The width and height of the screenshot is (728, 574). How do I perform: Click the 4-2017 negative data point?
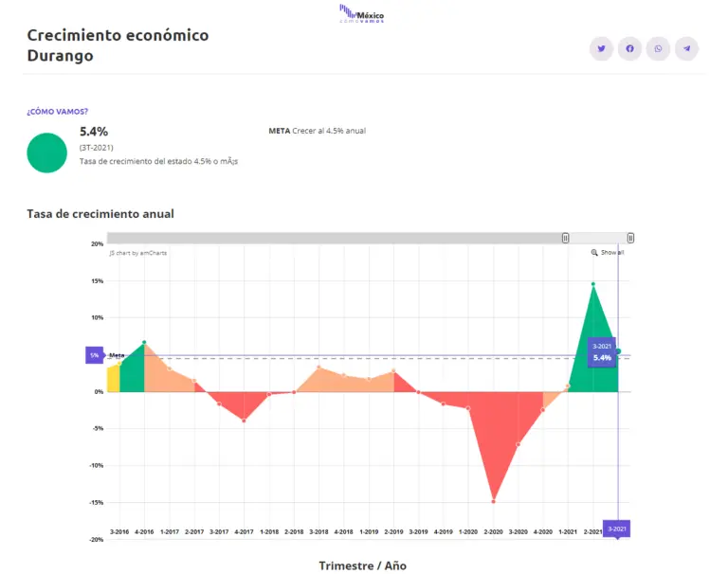coord(244,421)
